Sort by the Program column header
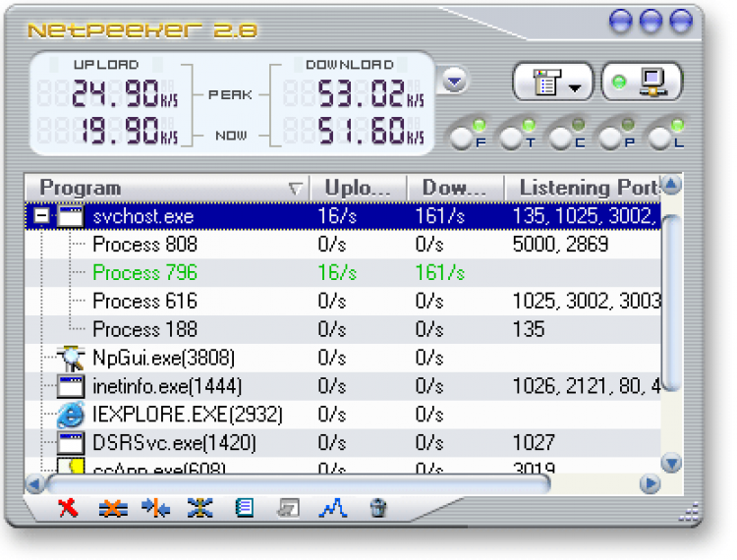This screenshot has width=737, height=560. tap(167, 188)
